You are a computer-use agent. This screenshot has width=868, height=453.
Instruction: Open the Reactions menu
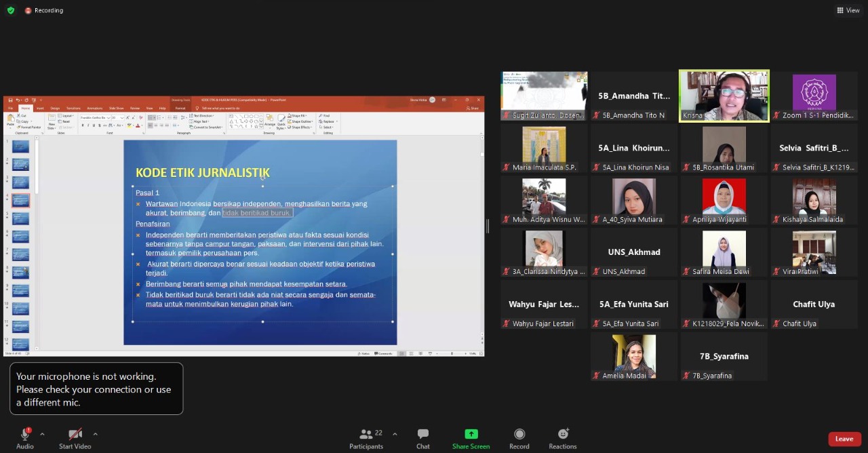point(562,438)
